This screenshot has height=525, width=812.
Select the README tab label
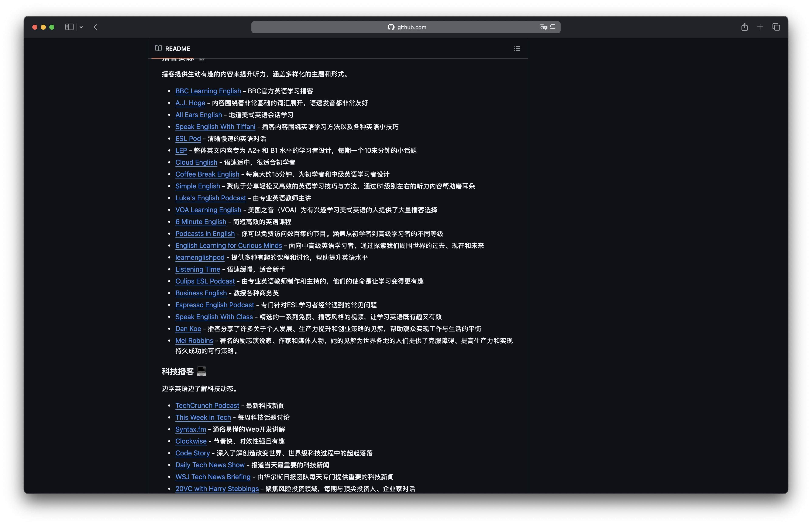[x=177, y=48]
